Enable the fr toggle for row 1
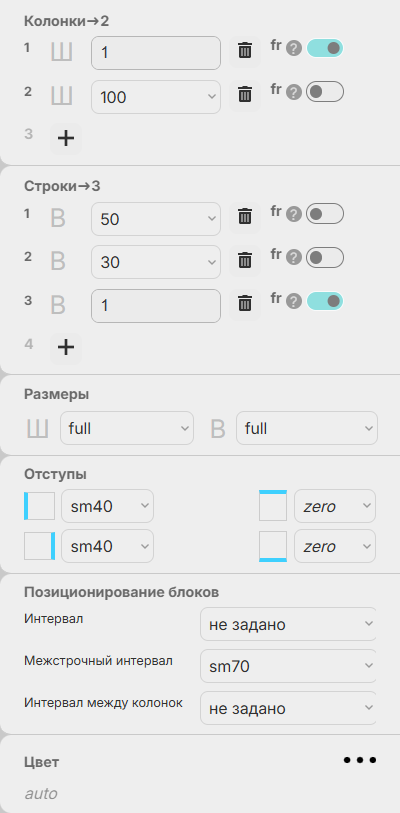This screenshot has width=400, height=813. pyautogui.click(x=325, y=214)
